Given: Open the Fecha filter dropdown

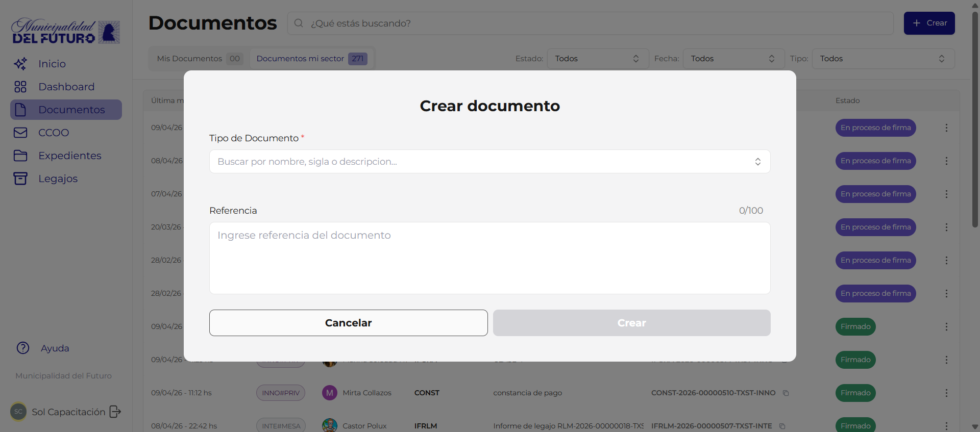Looking at the screenshot, I should click(x=733, y=59).
